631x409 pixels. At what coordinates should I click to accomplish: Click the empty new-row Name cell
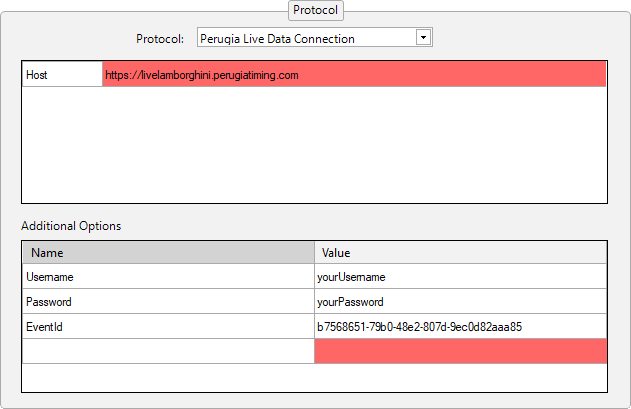pos(168,351)
